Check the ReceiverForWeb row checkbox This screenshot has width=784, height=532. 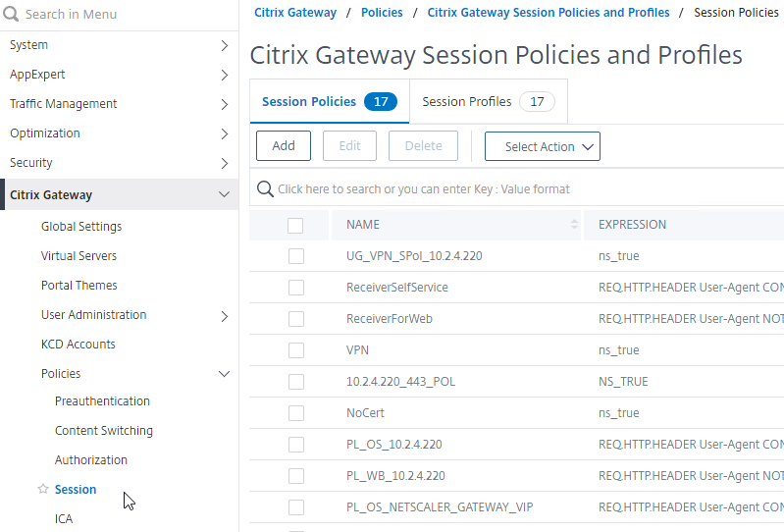[296, 319]
